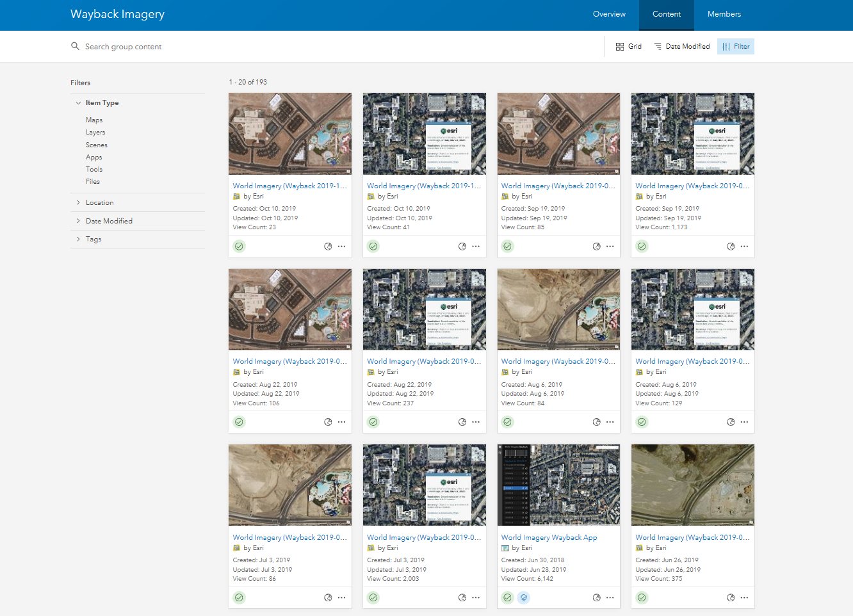Click sharing globe icon on View Count 85 card
This screenshot has height=616, width=853.
(596, 247)
